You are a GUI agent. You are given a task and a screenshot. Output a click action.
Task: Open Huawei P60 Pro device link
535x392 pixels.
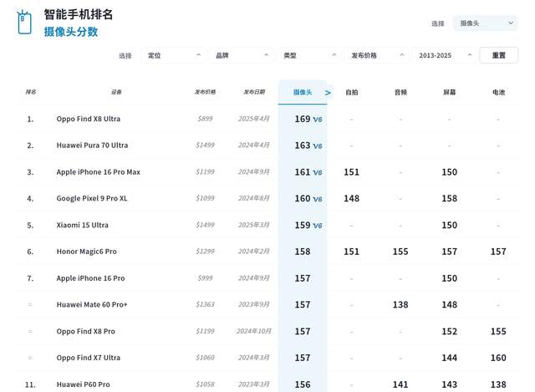pos(84,384)
